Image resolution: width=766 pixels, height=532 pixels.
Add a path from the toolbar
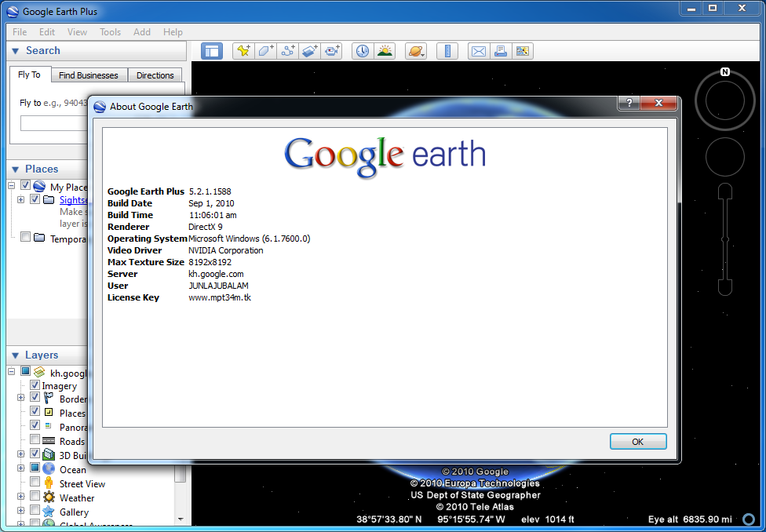tap(288, 51)
